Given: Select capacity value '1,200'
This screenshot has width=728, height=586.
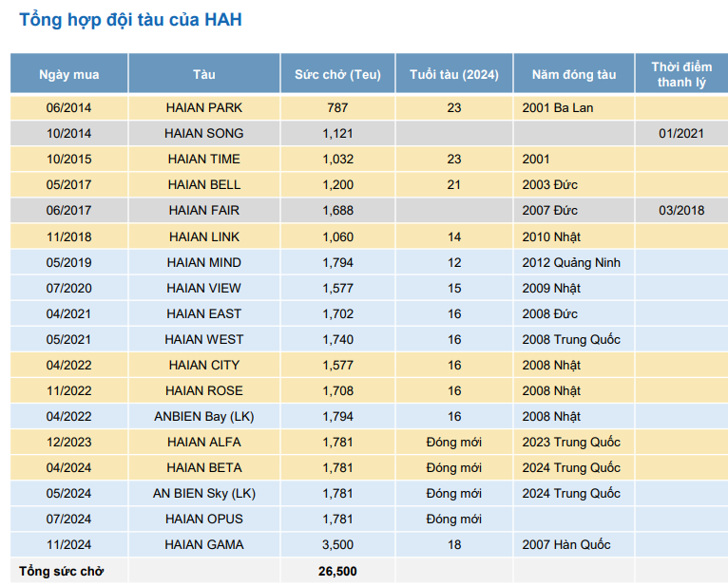Looking at the screenshot, I should point(337,184).
